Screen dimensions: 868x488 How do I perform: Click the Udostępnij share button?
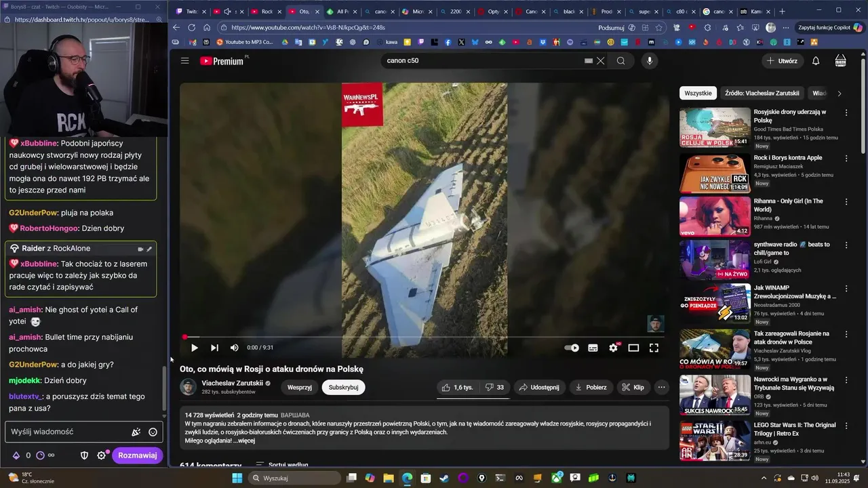point(539,387)
